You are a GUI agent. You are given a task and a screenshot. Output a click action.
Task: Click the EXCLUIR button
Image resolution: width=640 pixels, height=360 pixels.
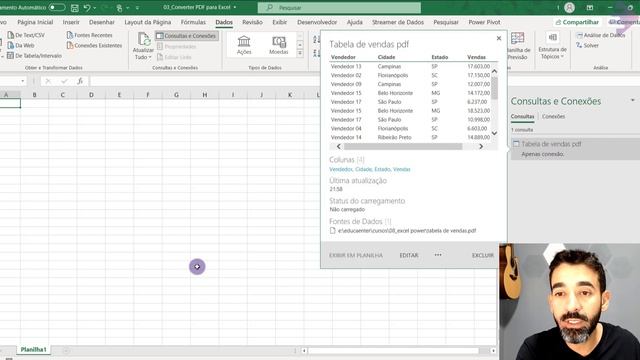click(483, 256)
